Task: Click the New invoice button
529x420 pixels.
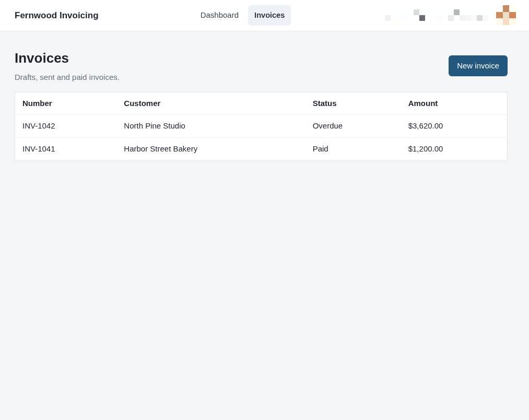Action: (x=478, y=66)
